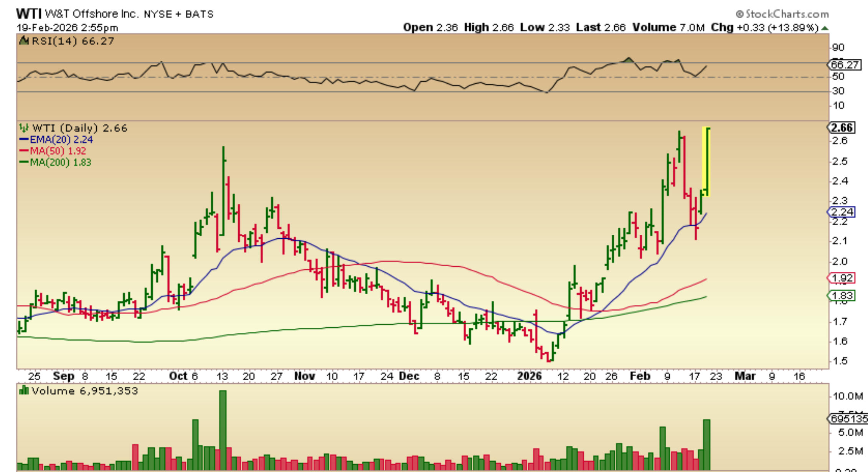This screenshot has width=868, height=472.
Task: Click the red 1.92 MA axis tag
Action: click(842, 278)
